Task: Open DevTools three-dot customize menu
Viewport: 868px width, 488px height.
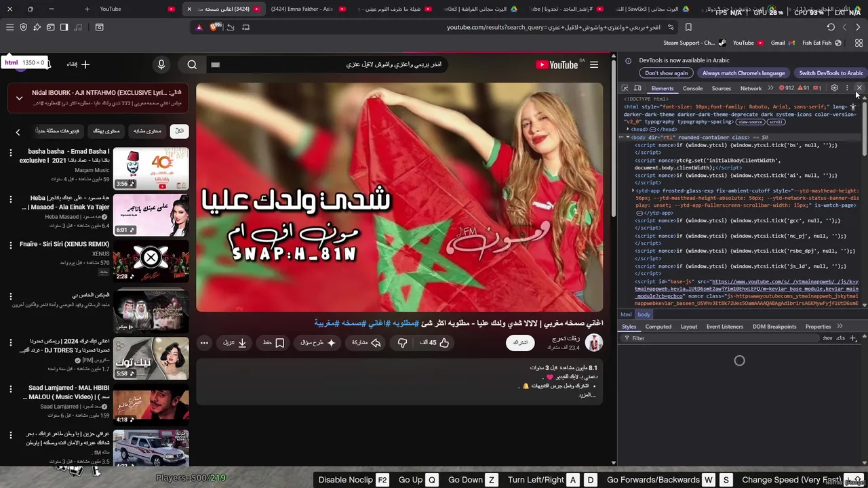Action: click(x=847, y=88)
